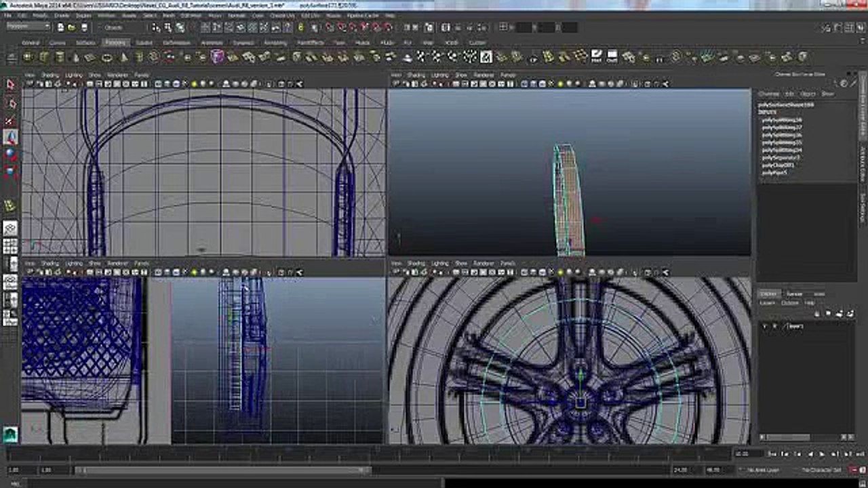Open the No Anim Layer dropdown
Screen dimensions: 868x488
(764, 470)
